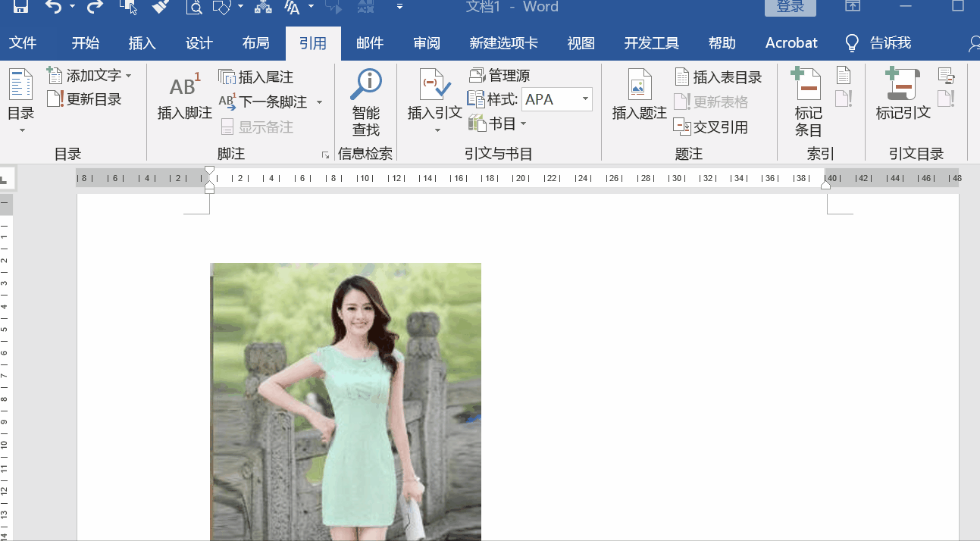This screenshot has width=980, height=541.
Task: Click the Print Preview magnifier icon
Action: (x=195, y=7)
